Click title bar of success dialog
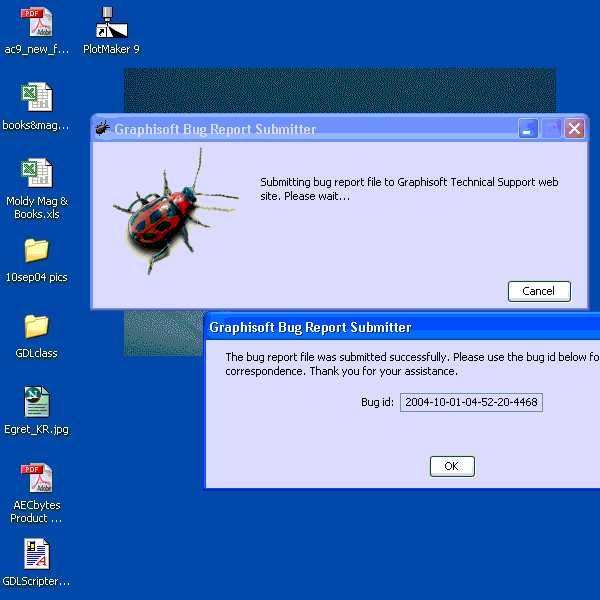Image resolution: width=600 pixels, height=600 pixels. pos(403,327)
